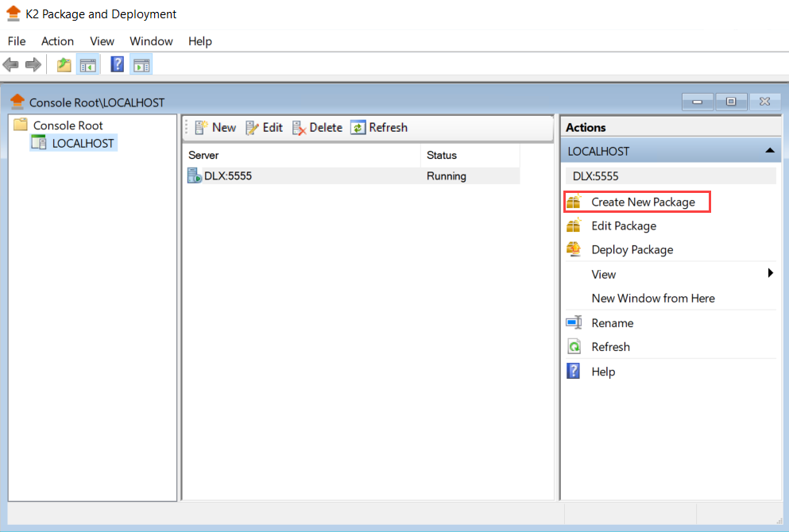Select Deploy Package in Actions pane
The width and height of the screenshot is (789, 532).
[632, 250]
